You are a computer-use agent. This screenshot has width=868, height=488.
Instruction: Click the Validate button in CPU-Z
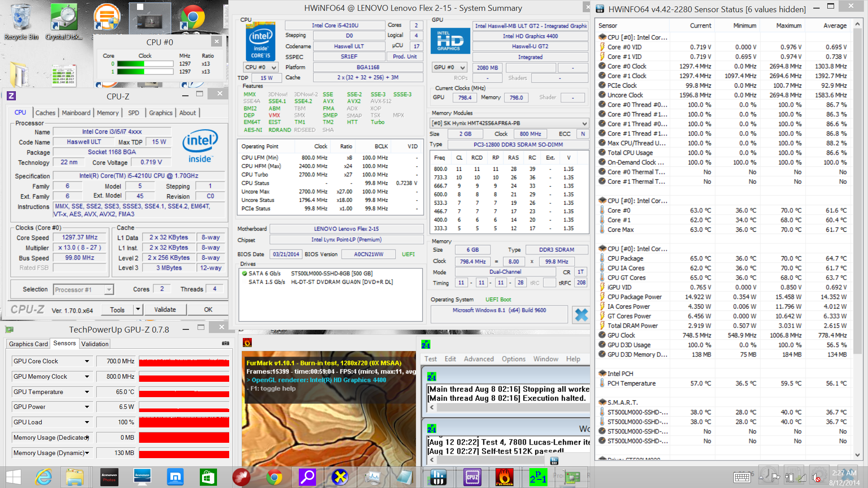pos(165,310)
